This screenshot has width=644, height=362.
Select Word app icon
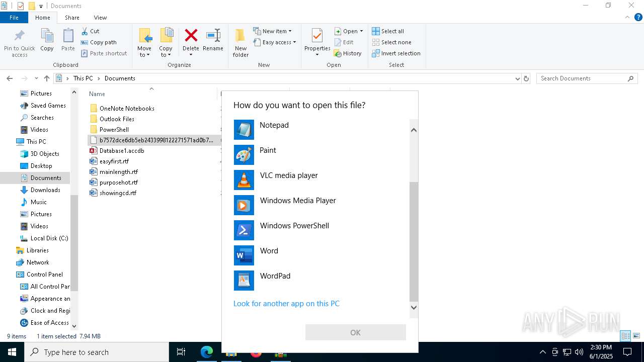(244, 255)
